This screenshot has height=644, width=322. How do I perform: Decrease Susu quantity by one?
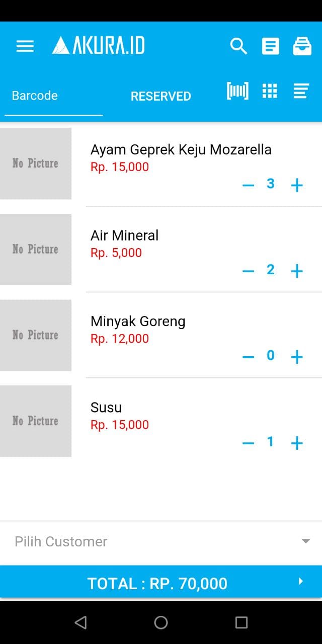click(x=248, y=443)
